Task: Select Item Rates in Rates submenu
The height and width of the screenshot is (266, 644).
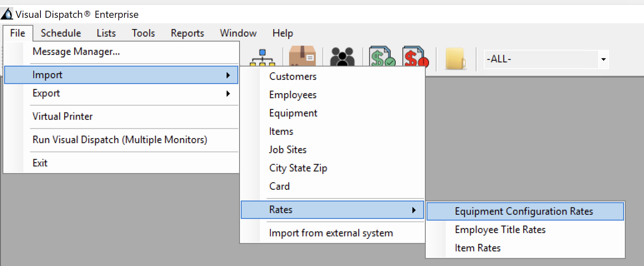Action: point(525,248)
